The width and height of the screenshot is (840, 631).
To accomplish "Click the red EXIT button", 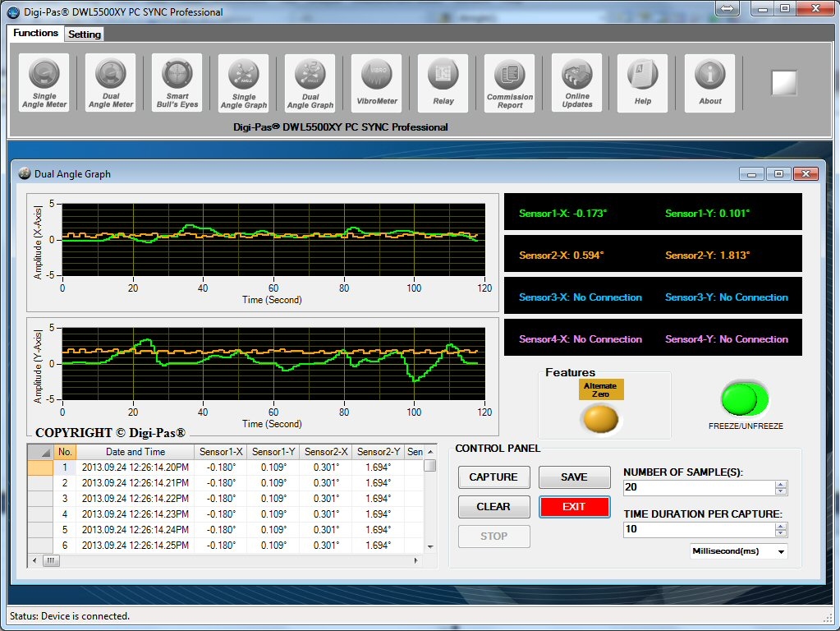I will (x=574, y=507).
